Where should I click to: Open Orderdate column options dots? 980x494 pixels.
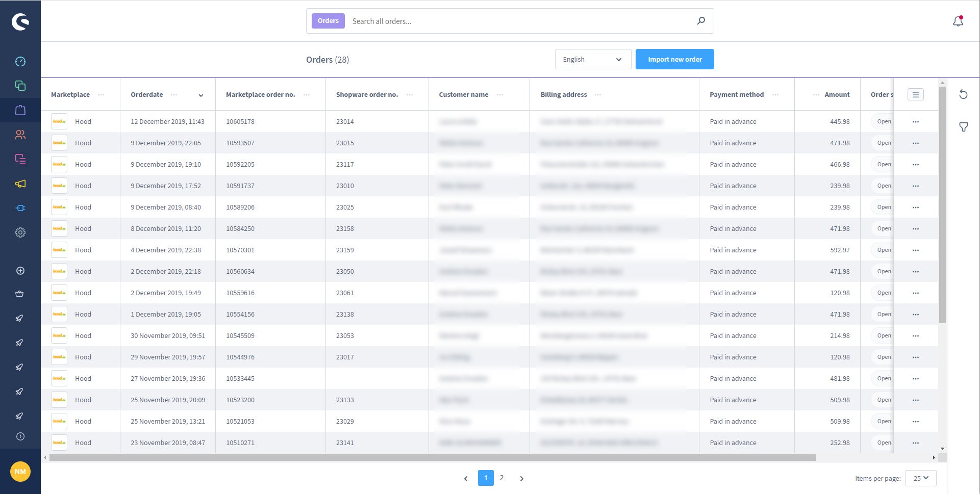[174, 95]
